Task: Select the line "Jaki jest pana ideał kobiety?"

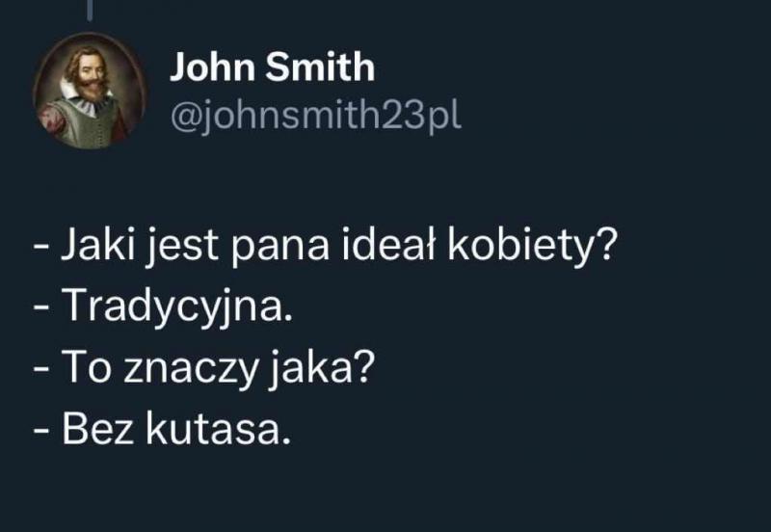Action: (325, 247)
